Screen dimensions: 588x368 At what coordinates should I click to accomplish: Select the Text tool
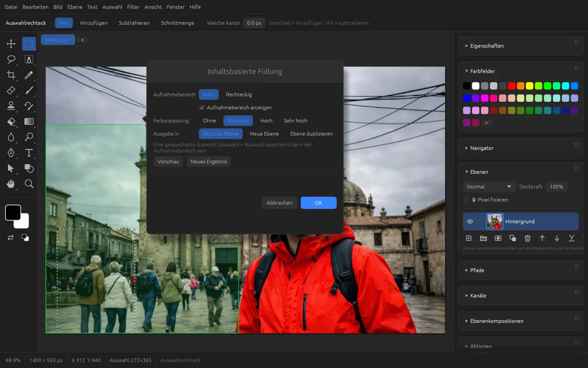29,153
